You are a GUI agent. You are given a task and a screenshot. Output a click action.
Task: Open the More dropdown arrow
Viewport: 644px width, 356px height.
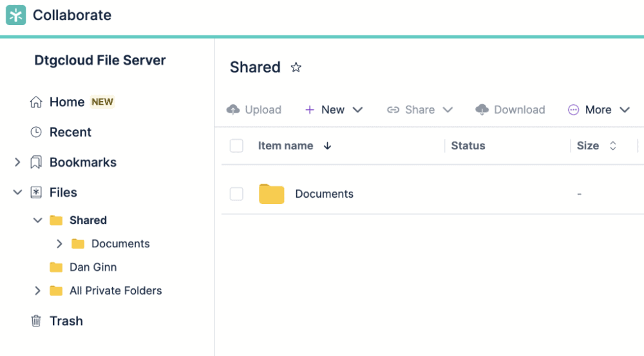click(x=625, y=109)
